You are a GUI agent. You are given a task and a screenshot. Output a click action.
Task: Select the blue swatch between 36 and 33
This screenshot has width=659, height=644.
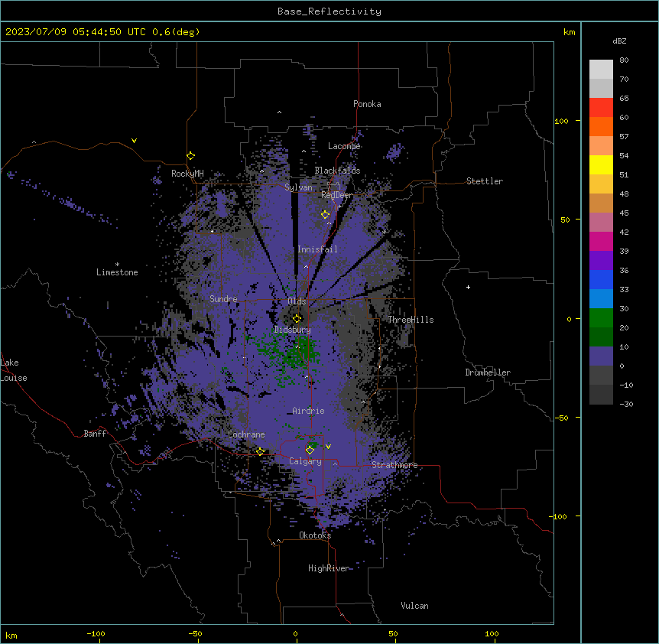601,279
